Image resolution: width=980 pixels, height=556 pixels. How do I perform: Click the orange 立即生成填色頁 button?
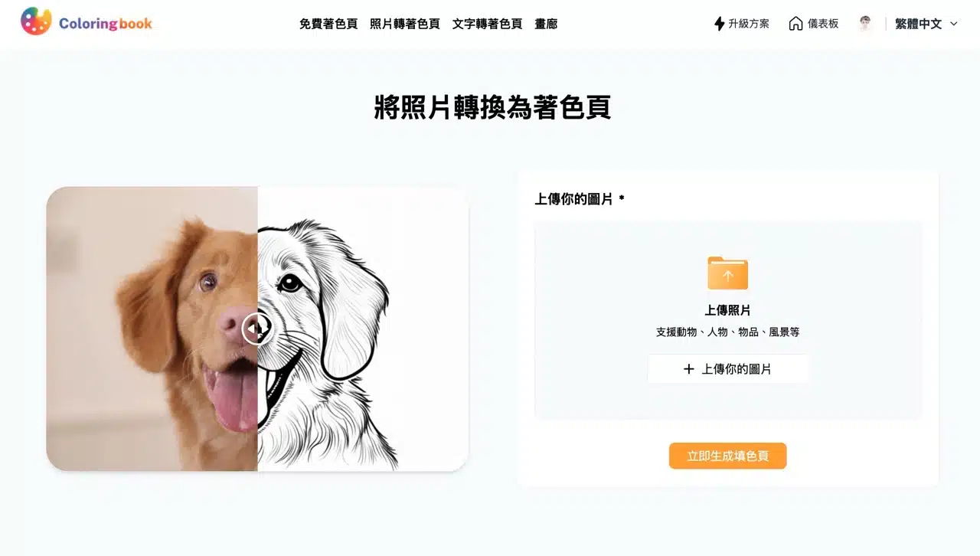[x=727, y=456]
